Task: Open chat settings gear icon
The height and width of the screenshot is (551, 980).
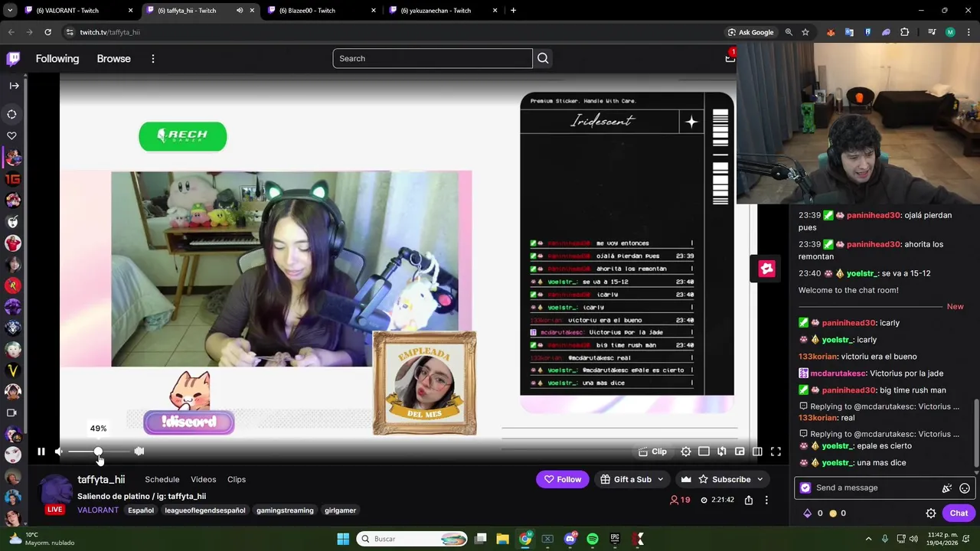Action: pos(931,514)
